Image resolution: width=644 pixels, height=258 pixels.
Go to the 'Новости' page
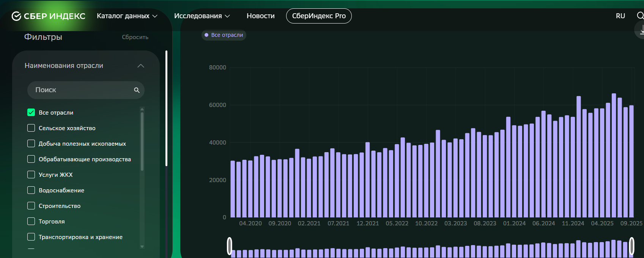click(x=260, y=16)
